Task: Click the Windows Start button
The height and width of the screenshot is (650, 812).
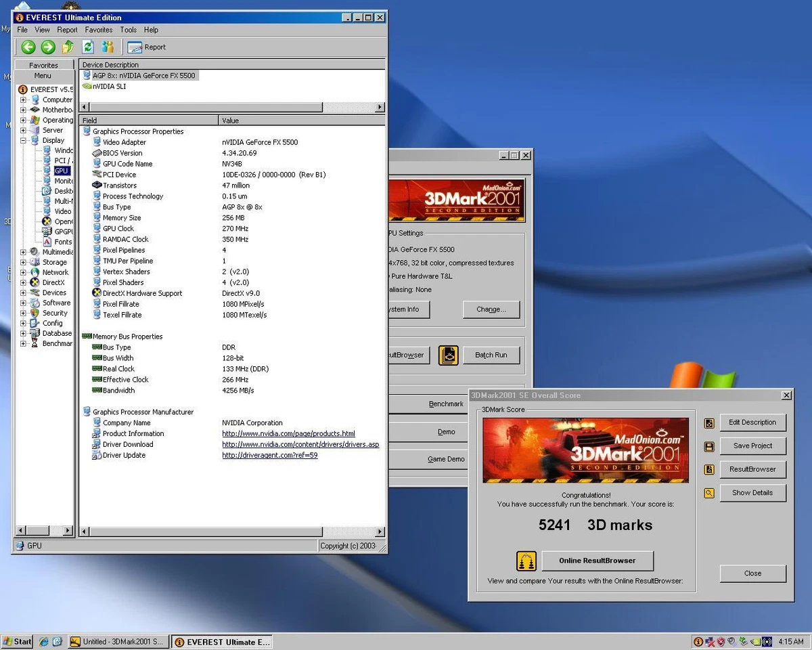Action: click(17, 641)
